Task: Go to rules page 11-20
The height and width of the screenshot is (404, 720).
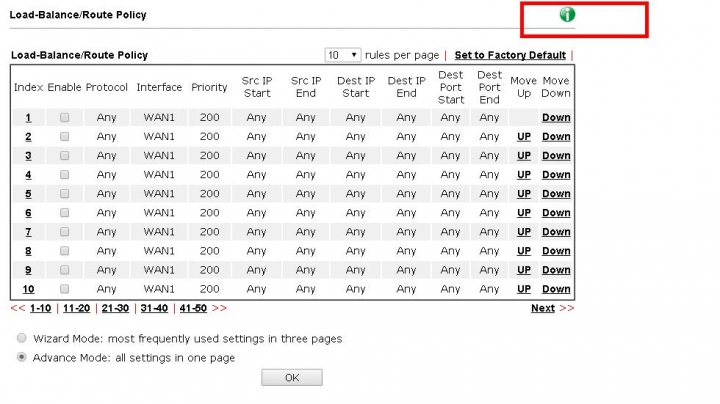Action: [76, 308]
